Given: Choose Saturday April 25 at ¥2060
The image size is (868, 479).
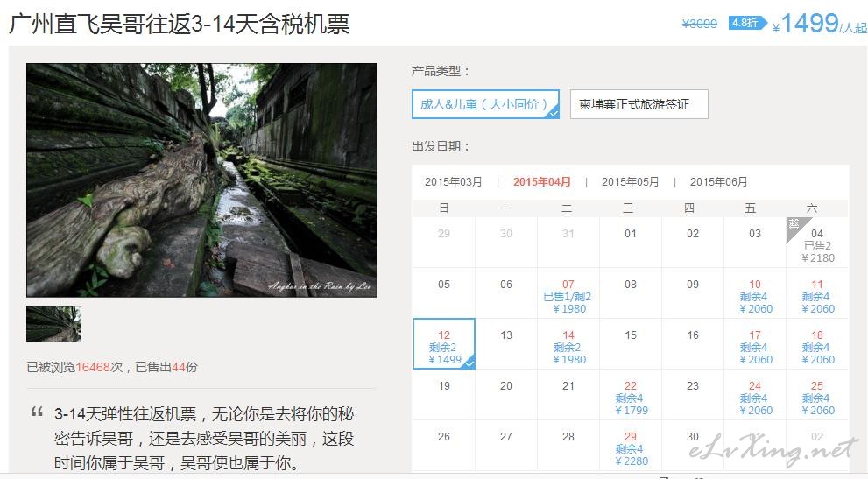Looking at the screenshot, I should tap(816, 398).
